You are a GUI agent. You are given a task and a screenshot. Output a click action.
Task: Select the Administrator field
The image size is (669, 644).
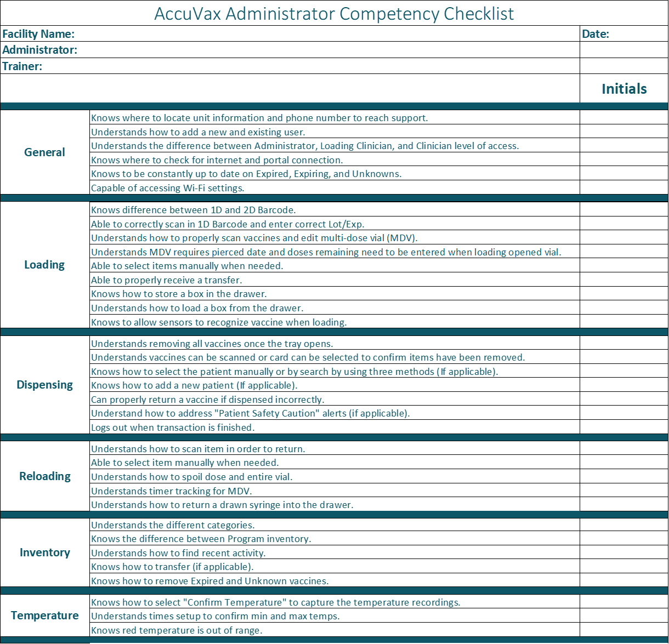click(290, 49)
